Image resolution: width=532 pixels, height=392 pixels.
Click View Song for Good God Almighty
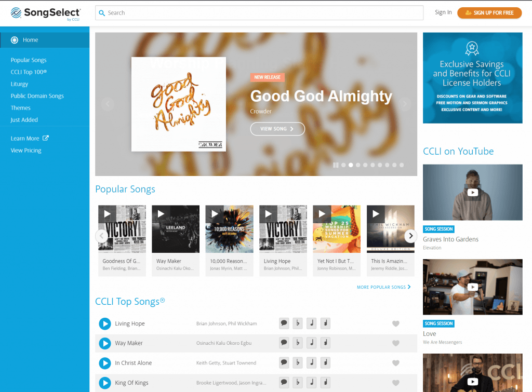[x=277, y=129]
